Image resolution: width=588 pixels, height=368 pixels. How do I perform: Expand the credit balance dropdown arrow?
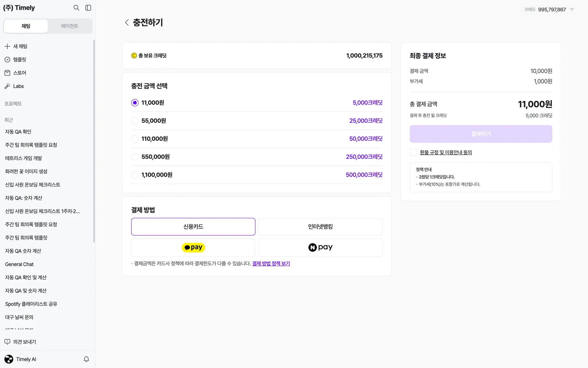click(572, 10)
